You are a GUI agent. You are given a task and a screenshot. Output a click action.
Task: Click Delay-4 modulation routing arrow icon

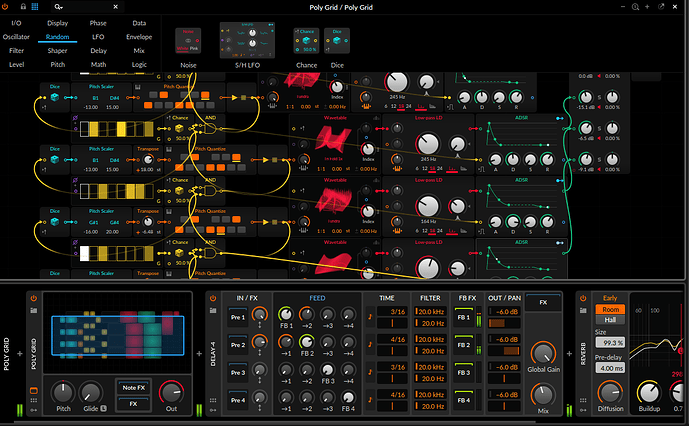click(213, 410)
